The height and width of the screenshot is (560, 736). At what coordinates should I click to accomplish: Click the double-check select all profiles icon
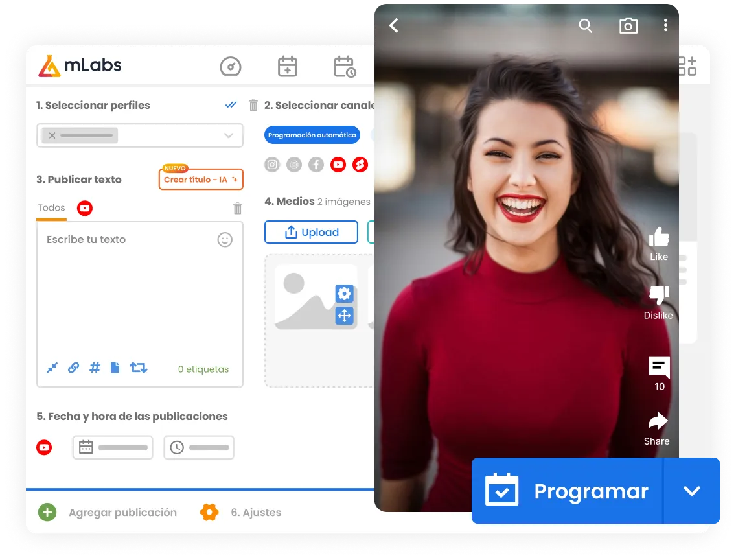point(231,104)
